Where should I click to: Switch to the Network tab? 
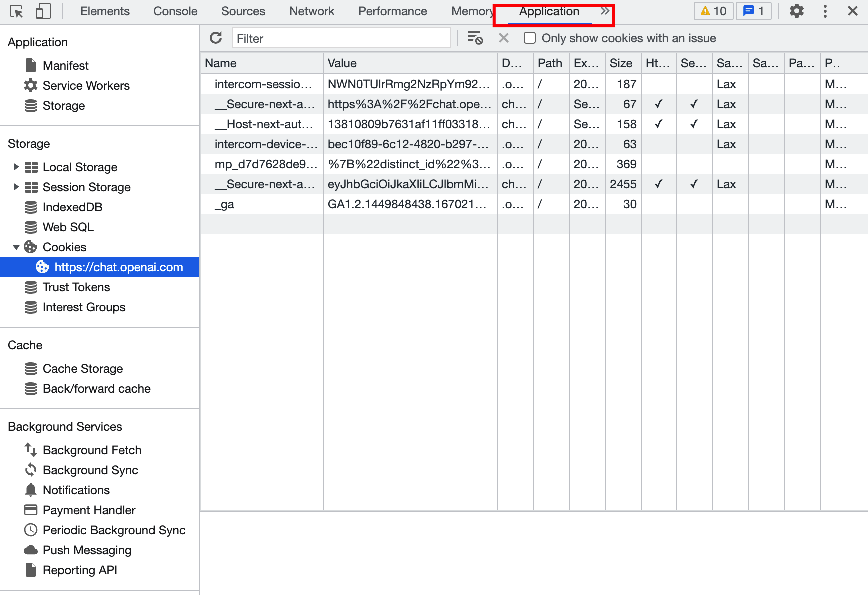tap(311, 11)
